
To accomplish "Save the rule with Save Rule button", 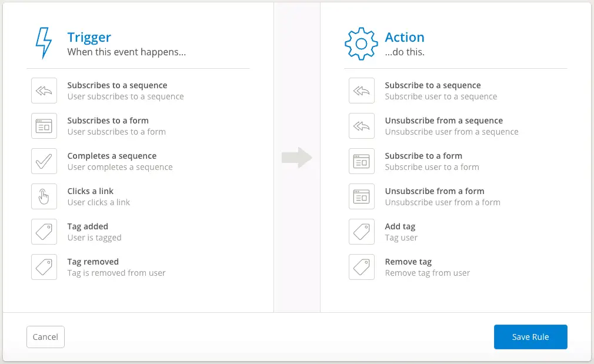I will 530,337.
